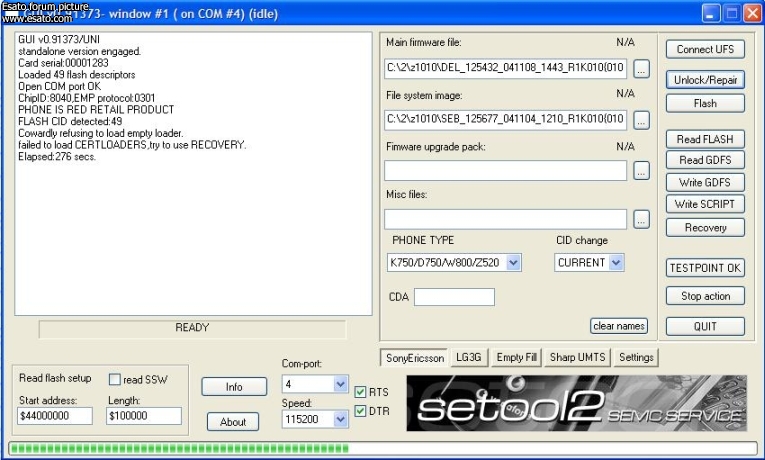Minimize the setool window
This screenshot has width=765, height=460.
(711, 13)
